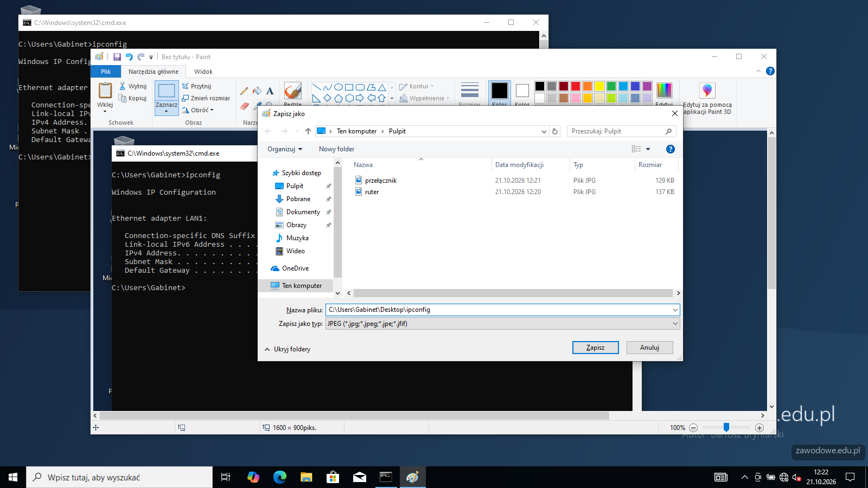
Task: Open the help icon in the Save As dialog
Action: (x=671, y=149)
